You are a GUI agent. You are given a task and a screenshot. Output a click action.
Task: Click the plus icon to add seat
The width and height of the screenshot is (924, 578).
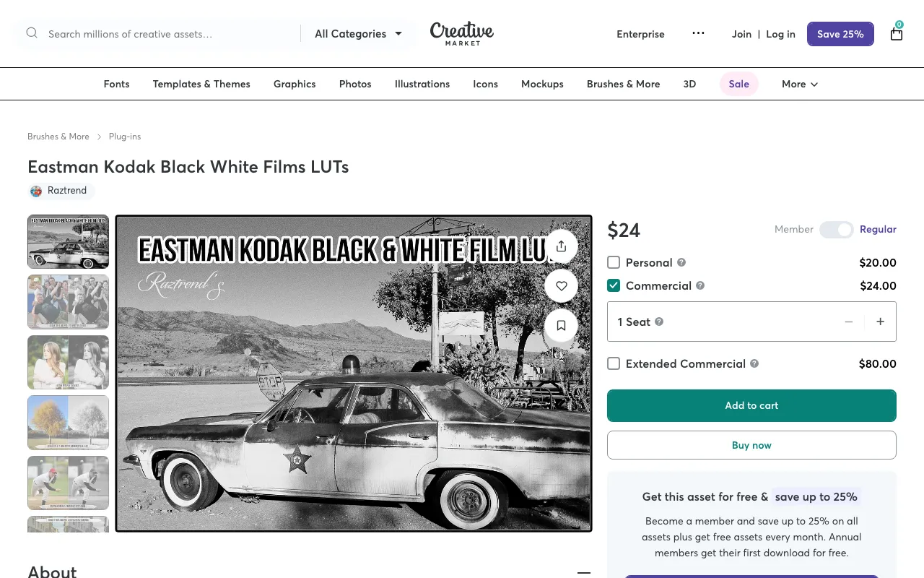880,322
